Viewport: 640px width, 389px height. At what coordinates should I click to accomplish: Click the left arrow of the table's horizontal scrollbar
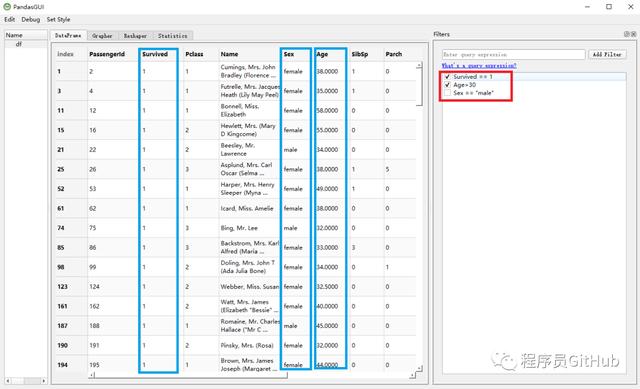(92, 375)
